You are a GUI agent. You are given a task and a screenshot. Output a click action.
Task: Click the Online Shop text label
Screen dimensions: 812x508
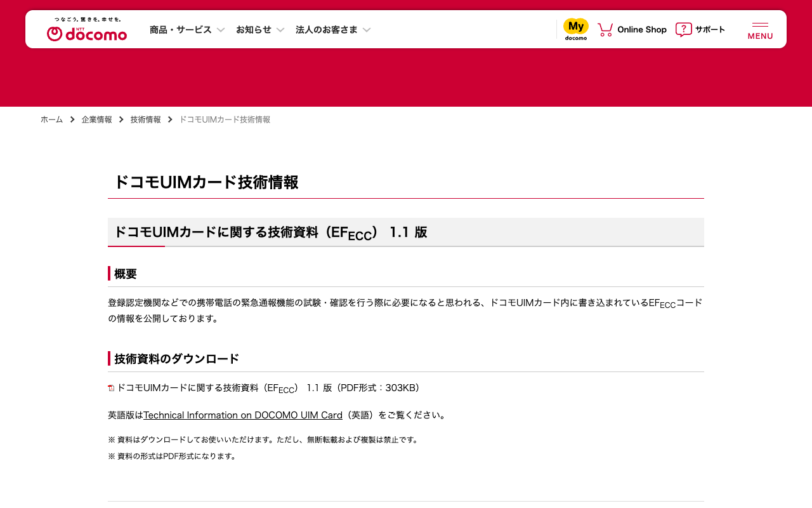coord(642,29)
